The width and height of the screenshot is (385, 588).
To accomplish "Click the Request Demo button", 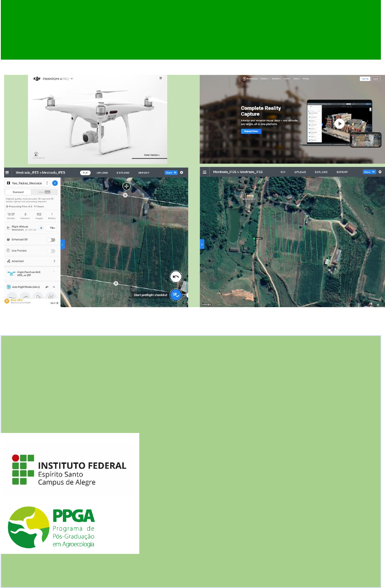I will pyautogui.click(x=251, y=131).
